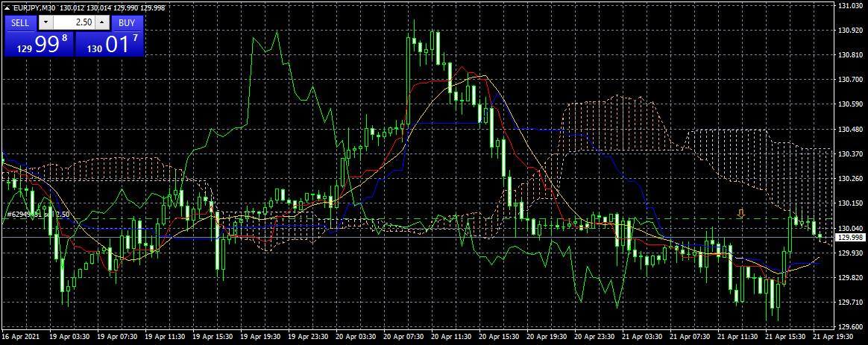The image size is (868, 345).
Task: Click the 19 Apr 03:30 time label
Action: (x=69, y=337)
